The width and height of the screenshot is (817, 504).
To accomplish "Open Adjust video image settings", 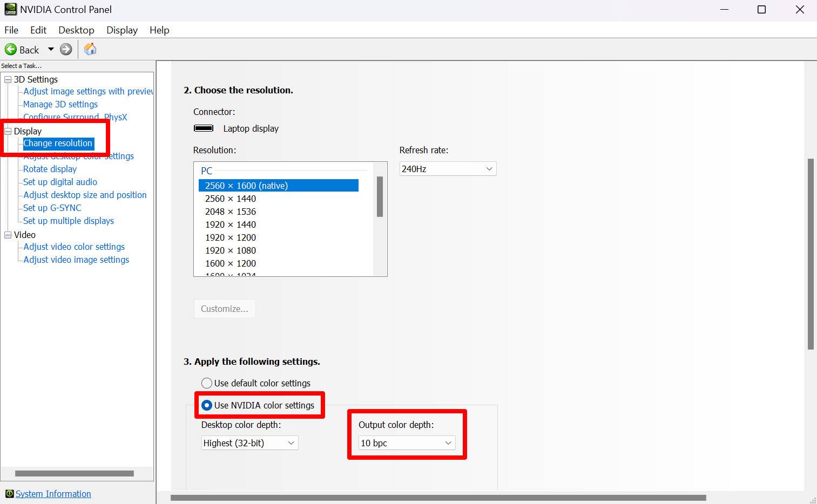I will [x=76, y=260].
